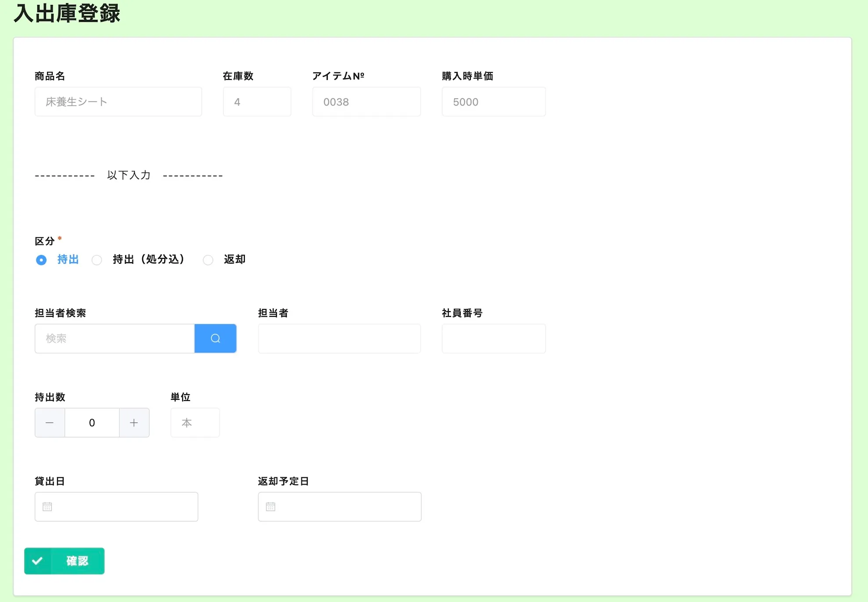Click calendar icon in 貸出日 field

[47, 507]
